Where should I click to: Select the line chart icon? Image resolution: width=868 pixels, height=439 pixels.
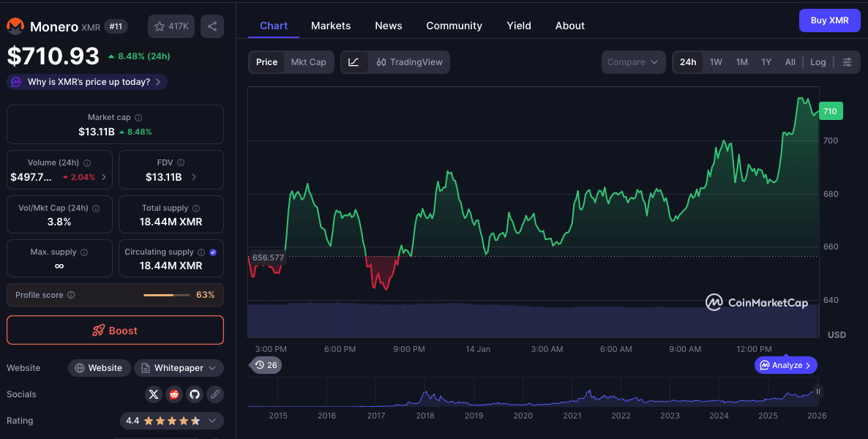(353, 62)
